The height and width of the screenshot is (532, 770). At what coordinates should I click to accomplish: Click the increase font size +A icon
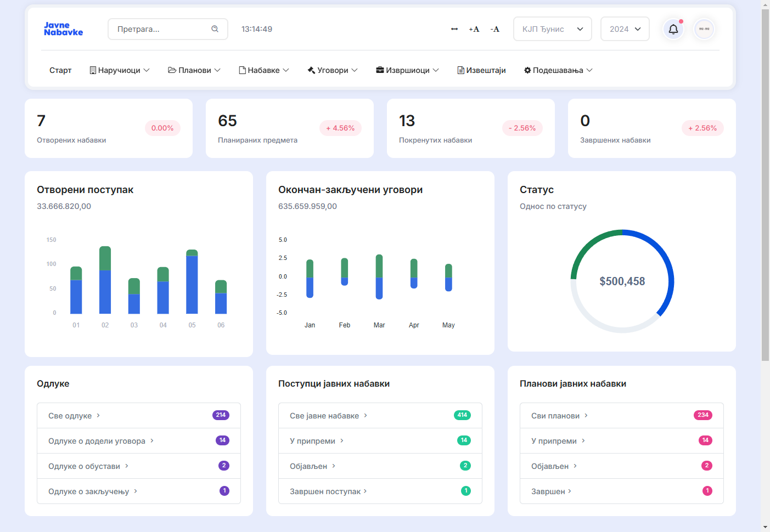(x=474, y=29)
